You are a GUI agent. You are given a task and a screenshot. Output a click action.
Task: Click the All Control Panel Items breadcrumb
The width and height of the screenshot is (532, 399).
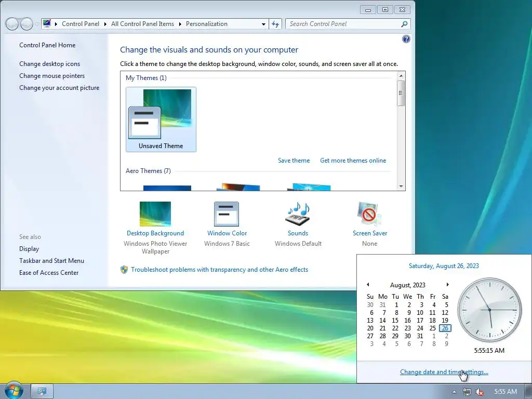point(142,24)
